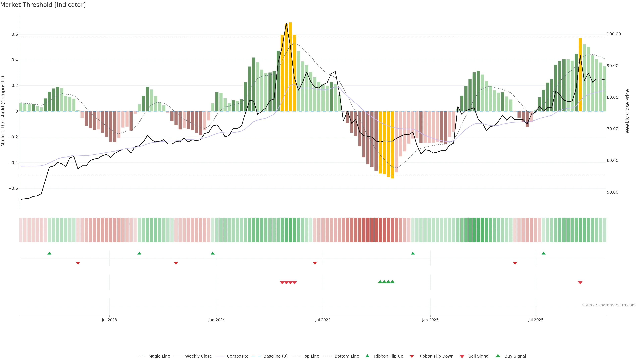
Task: Click the Jan 2025 x-axis label
Action: click(430, 320)
